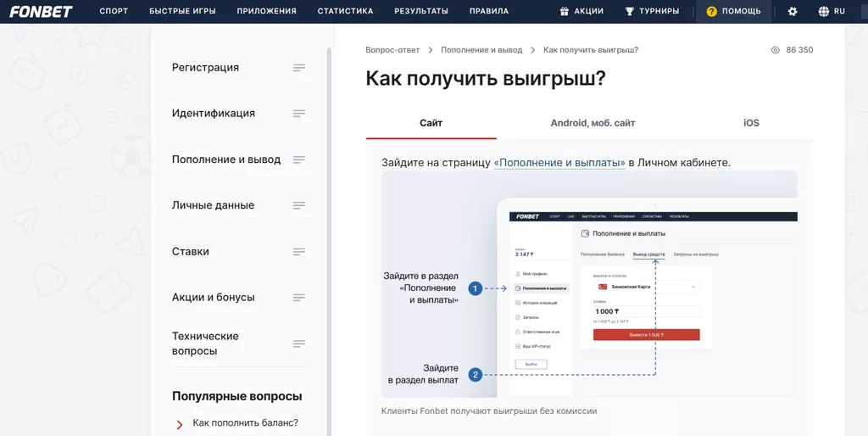The image size is (868, 436).
Task: Expand the Ставки section list icon
Action: 299,252
